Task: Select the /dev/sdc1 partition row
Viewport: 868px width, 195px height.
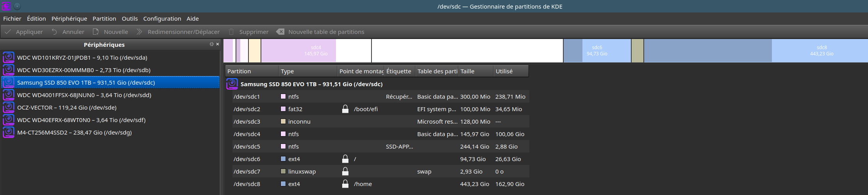Action: click(x=381, y=96)
